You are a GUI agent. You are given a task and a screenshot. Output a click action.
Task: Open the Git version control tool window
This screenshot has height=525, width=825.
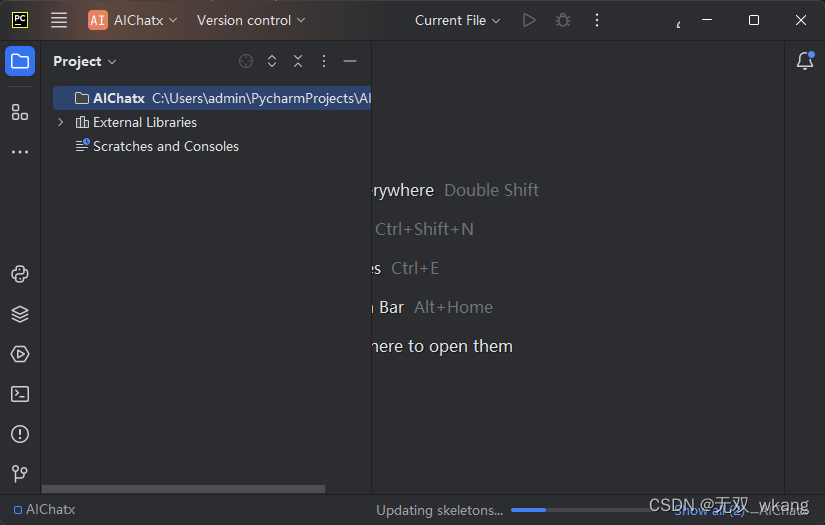click(20, 473)
